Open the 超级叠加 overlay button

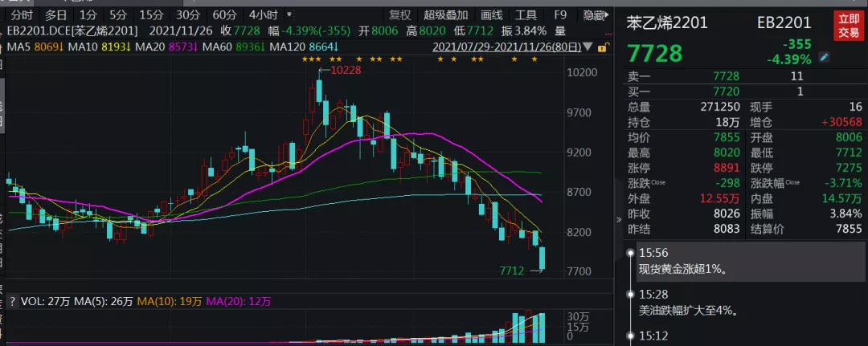(445, 15)
